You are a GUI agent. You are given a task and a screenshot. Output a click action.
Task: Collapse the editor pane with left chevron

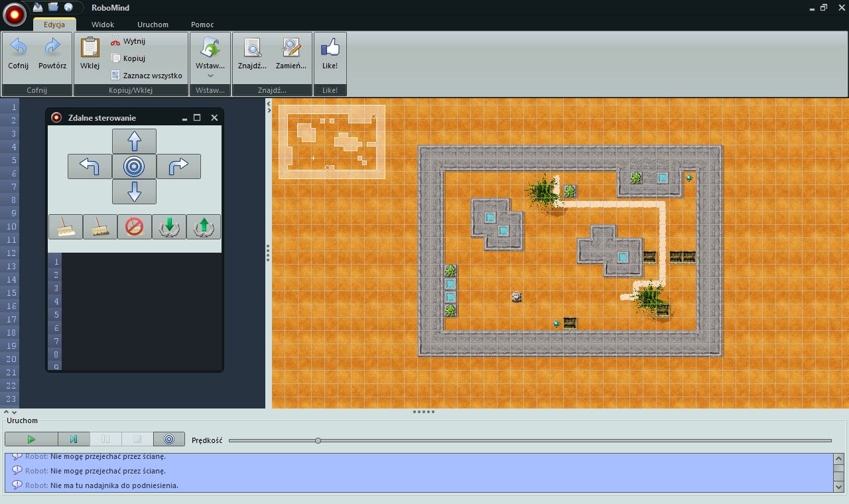[269, 103]
